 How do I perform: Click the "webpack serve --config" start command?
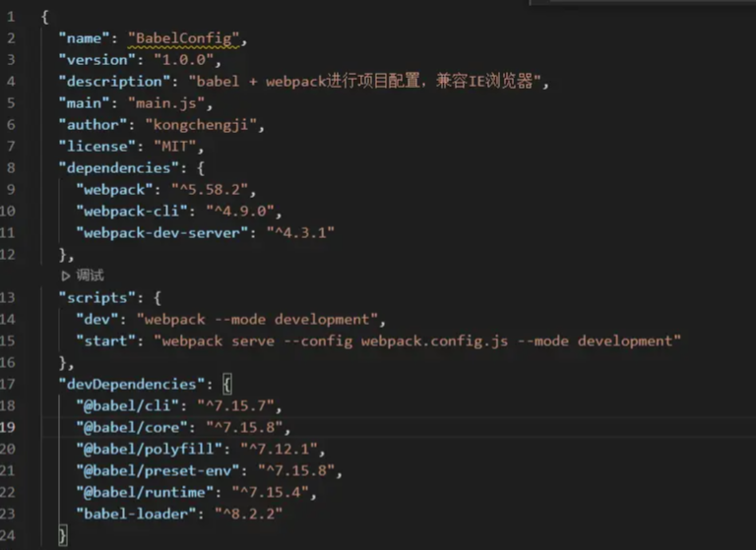417,340
